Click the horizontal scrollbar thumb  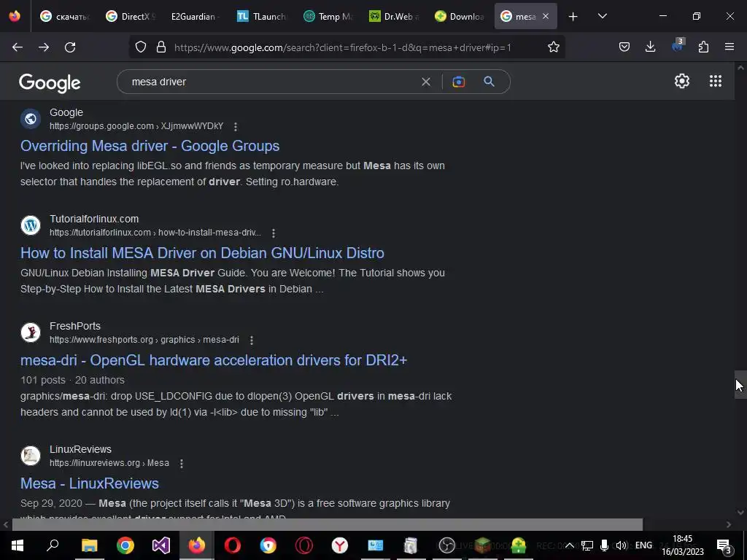pos(328,524)
